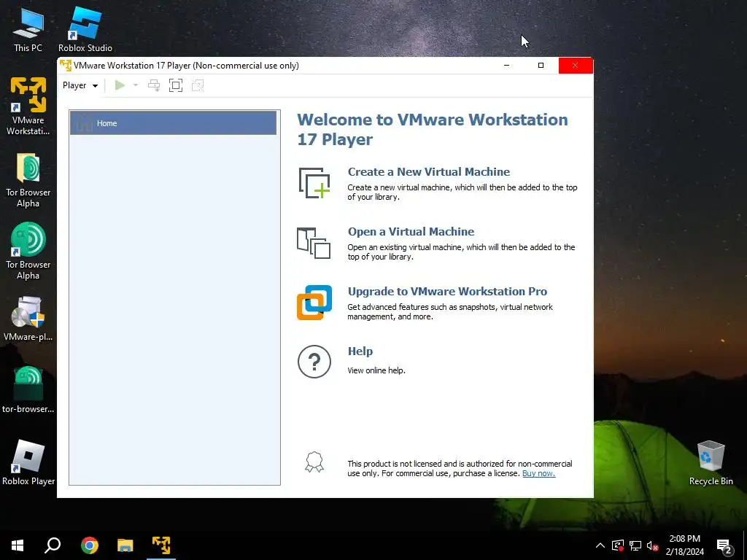Select Roblox Player desktop shortcut
Viewport: 747px width, 560px height.
pyautogui.click(x=28, y=462)
